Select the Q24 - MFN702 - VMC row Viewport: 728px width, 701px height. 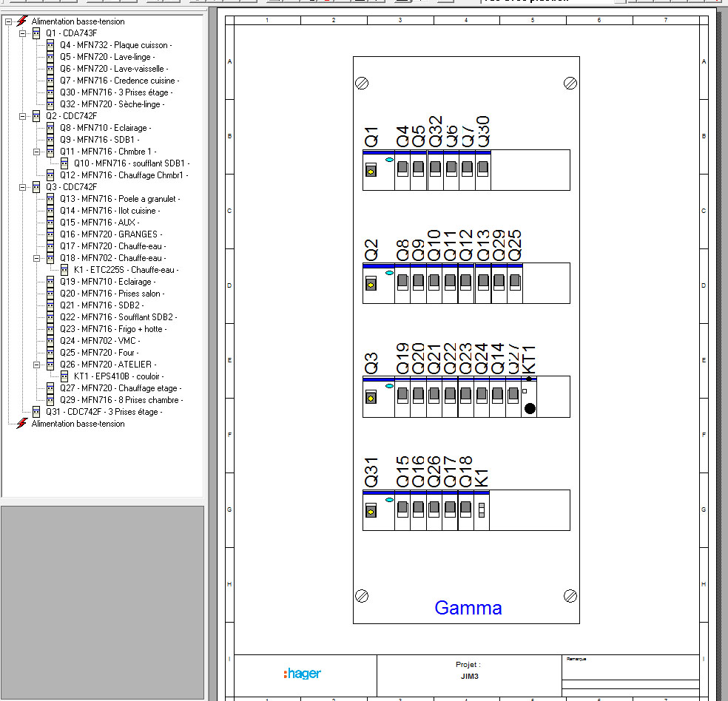click(x=100, y=341)
